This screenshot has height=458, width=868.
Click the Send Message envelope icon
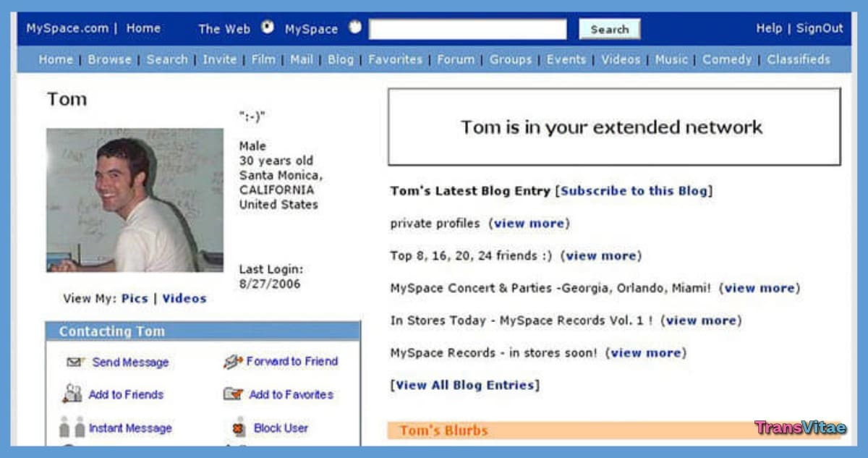click(x=76, y=362)
